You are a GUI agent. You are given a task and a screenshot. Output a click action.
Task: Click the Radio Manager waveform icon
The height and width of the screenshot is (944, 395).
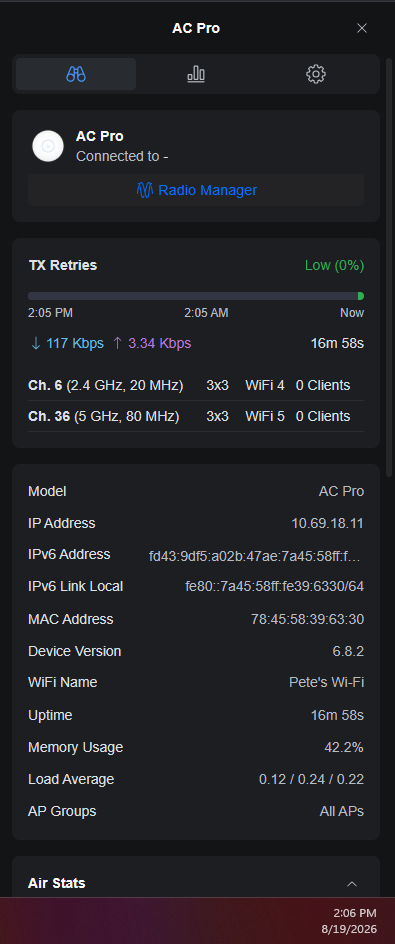coord(145,190)
